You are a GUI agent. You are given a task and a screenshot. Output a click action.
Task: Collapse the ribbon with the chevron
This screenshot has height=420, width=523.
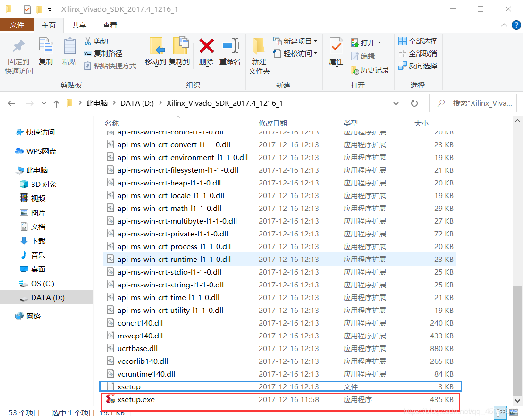(504, 25)
